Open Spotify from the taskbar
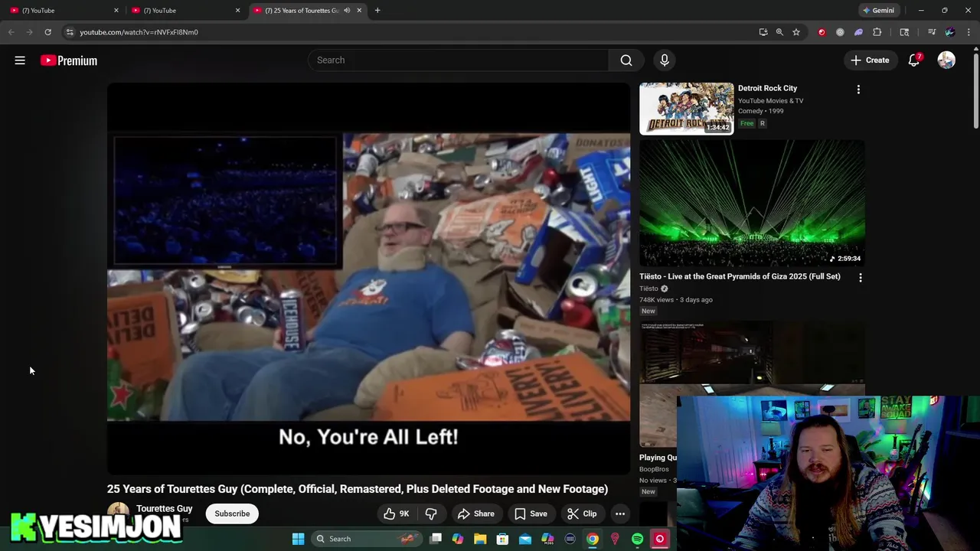 click(x=637, y=539)
